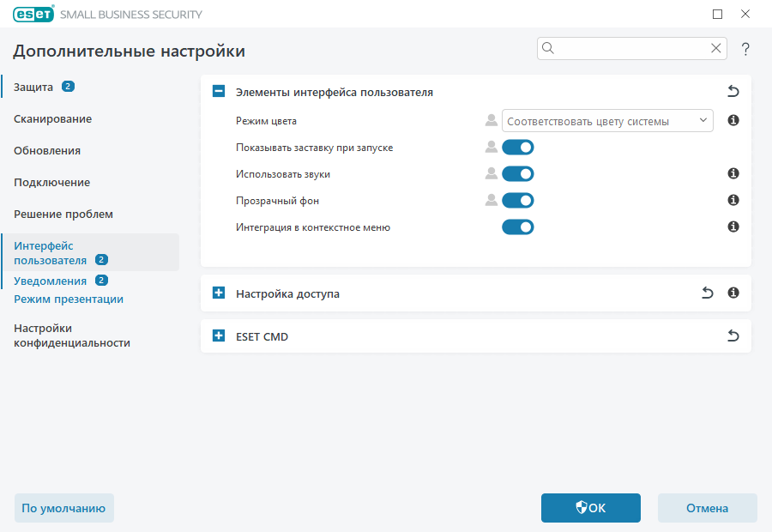Reset Элементы интерфейса пользователя with revert arrow

click(733, 90)
